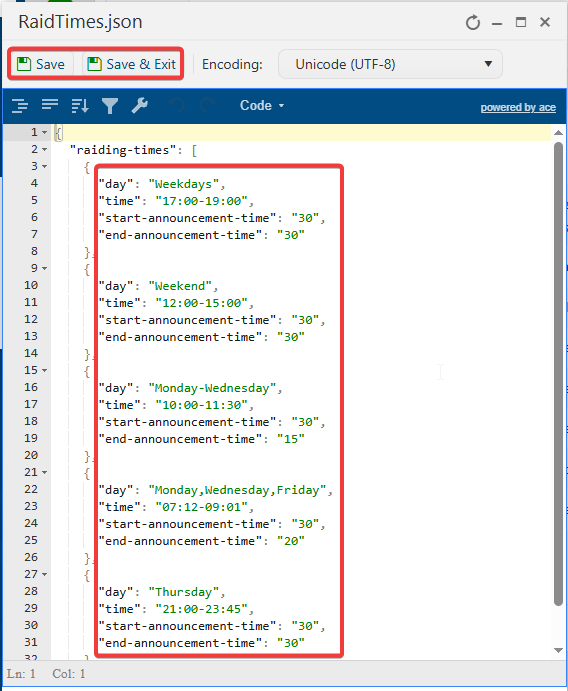Click the repair JSON wrench icon

[x=140, y=106]
